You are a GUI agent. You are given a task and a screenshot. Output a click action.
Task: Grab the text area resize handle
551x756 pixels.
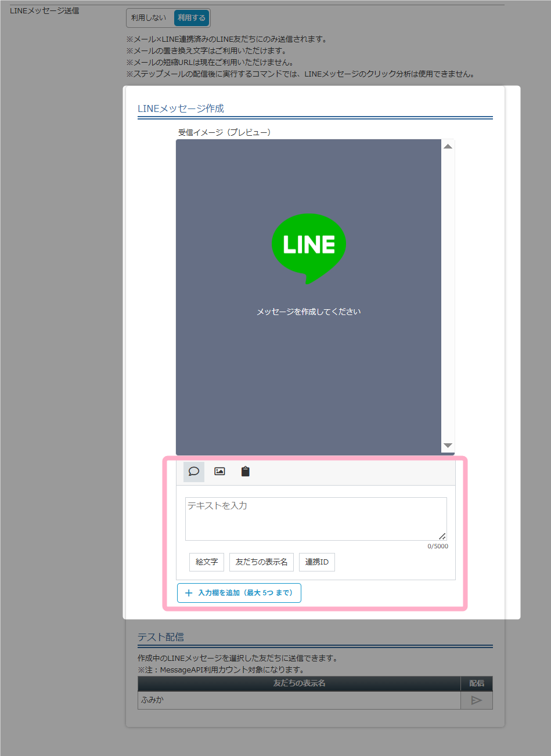442,536
